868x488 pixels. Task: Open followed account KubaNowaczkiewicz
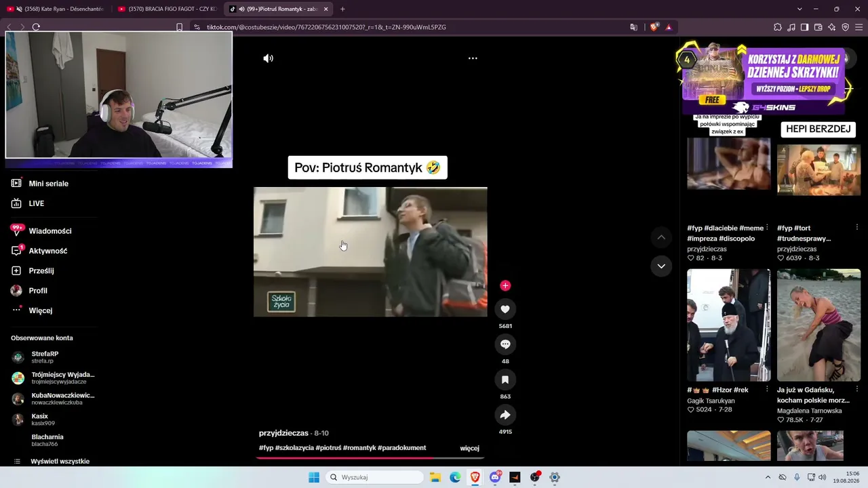(53, 399)
